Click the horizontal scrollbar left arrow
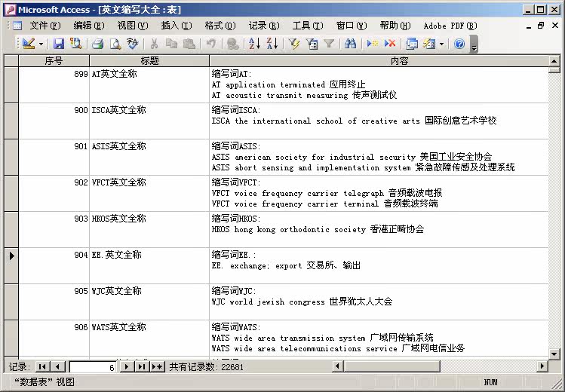Image resolution: width=565 pixels, height=392 pixels. coord(338,366)
